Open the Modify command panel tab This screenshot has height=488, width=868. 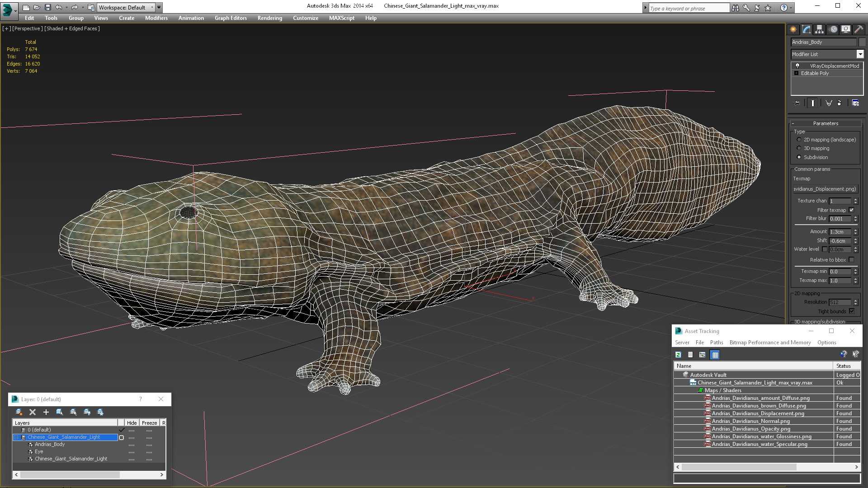tap(807, 29)
